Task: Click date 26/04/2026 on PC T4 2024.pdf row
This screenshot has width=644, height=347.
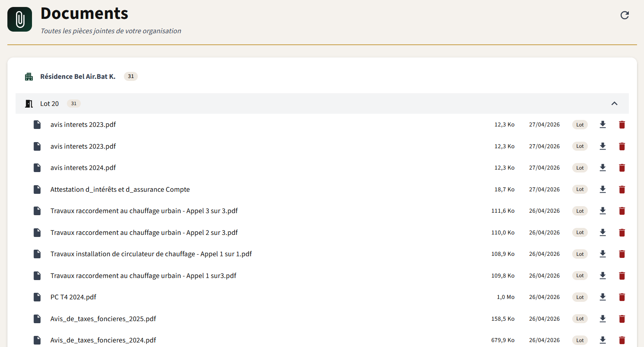Action: 544,297
